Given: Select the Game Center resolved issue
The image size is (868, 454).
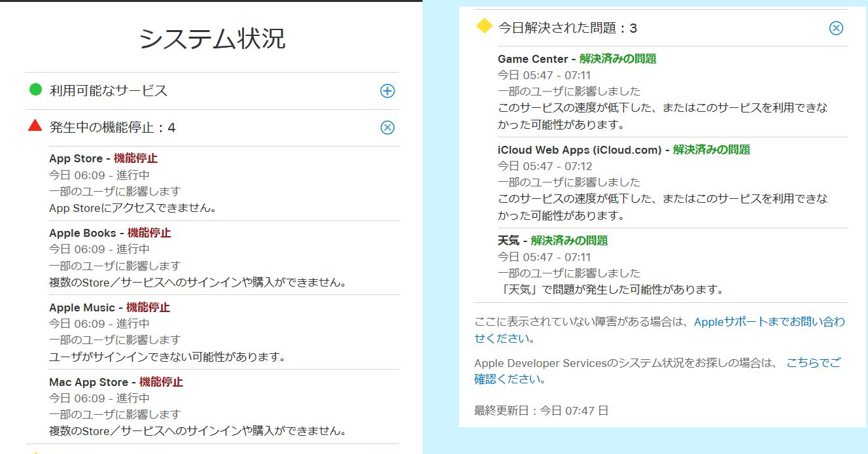Looking at the screenshot, I should tap(532, 59).
